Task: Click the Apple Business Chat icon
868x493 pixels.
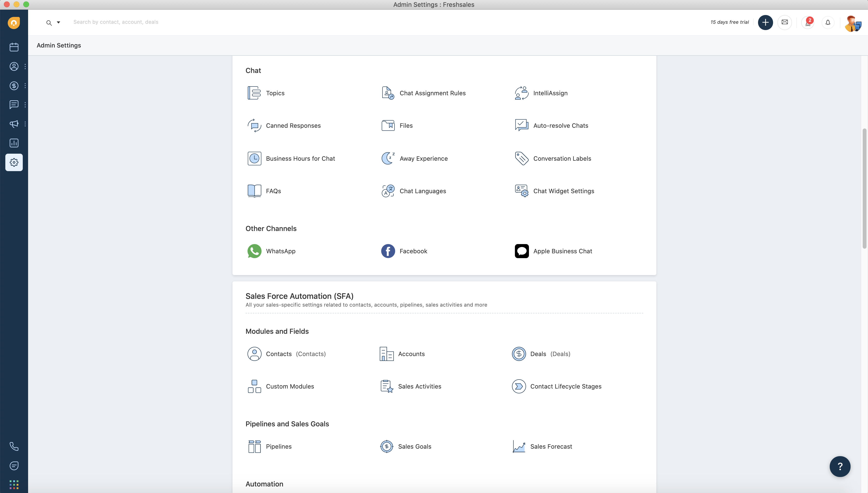Action: [522, 251]
